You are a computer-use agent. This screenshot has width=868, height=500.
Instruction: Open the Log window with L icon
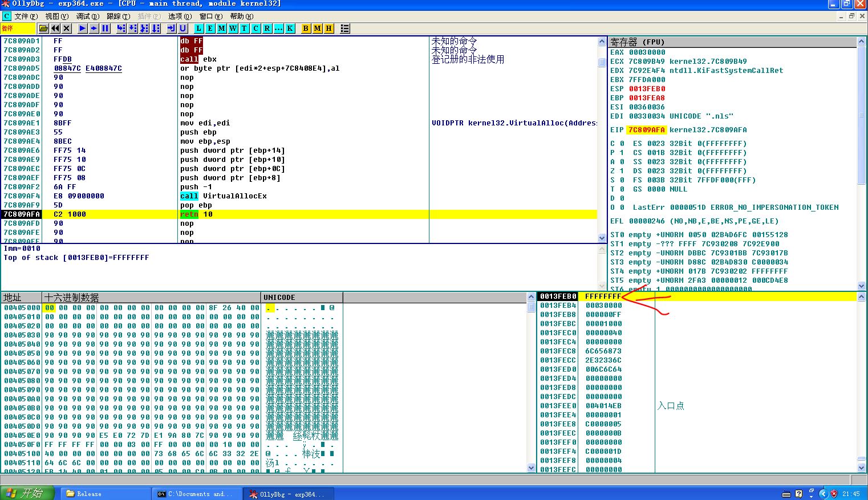pyautogui.click(x=199, y=28)
